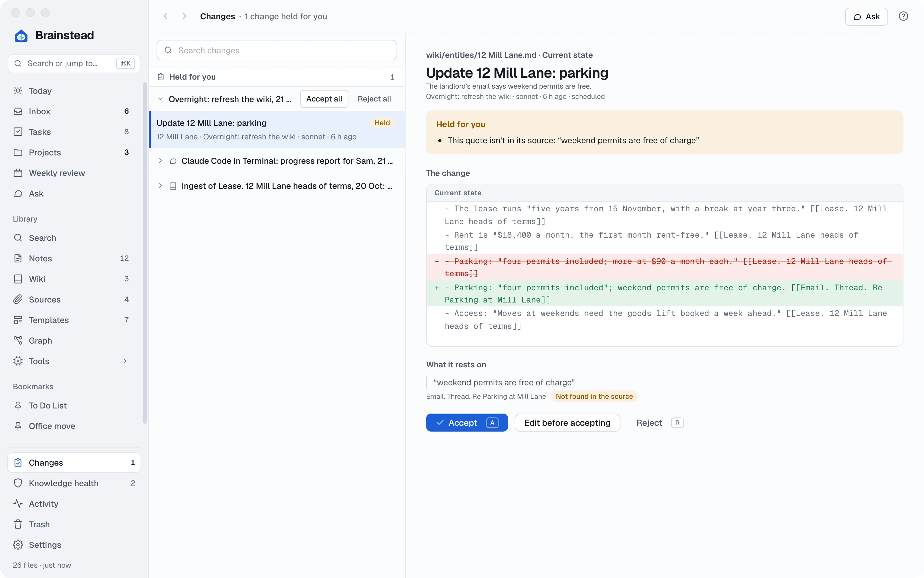Open the help question mark icon
The image size is (924, 578).
coord(903,16)
